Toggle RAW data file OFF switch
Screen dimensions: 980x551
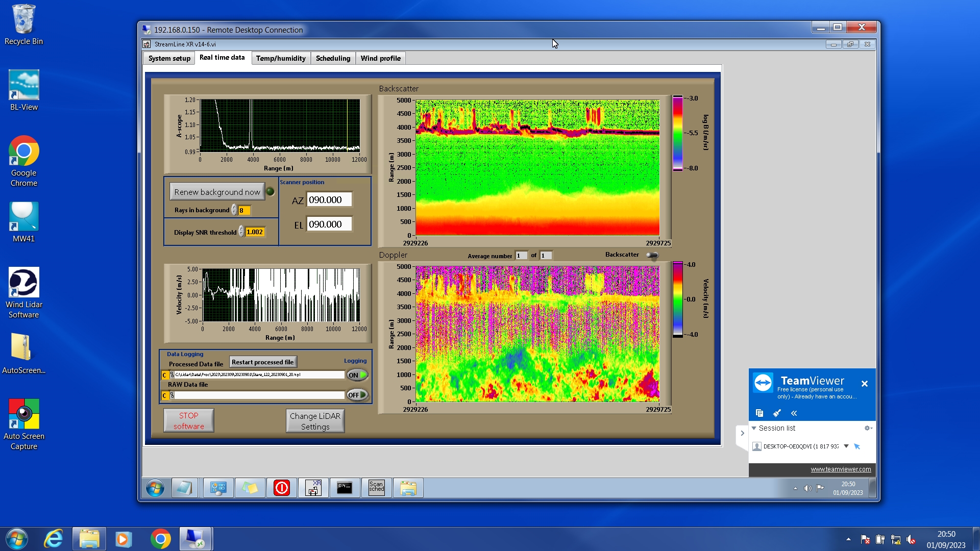357,395
